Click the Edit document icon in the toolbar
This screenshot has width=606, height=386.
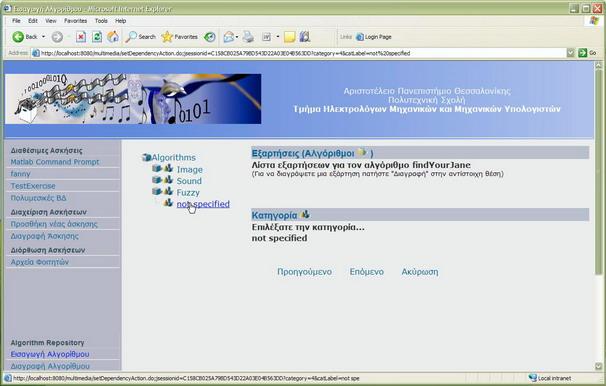pos(266,37)
